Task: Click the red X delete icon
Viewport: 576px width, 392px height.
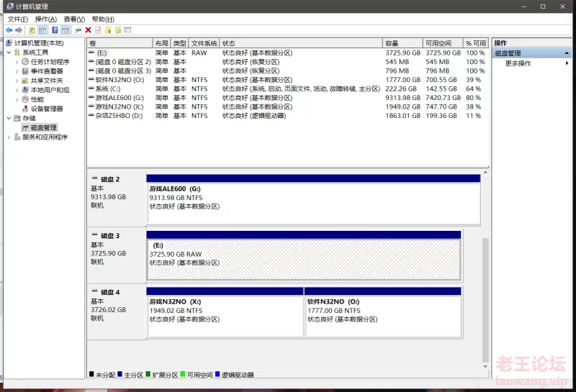Action: (x=88, y=30)
